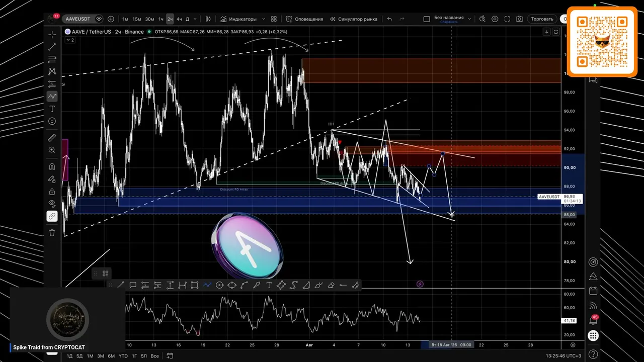Image resolution: width=644 pixels, height=362 pixels.
Task: Switch to the 15м timeframe
Action: [137, 19]
